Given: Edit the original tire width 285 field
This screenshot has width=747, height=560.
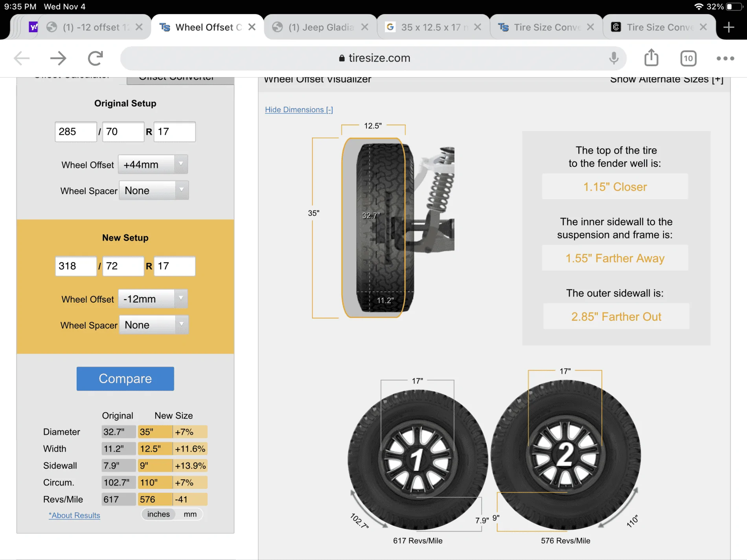Looking at the screenshot, I should [76, 132].
